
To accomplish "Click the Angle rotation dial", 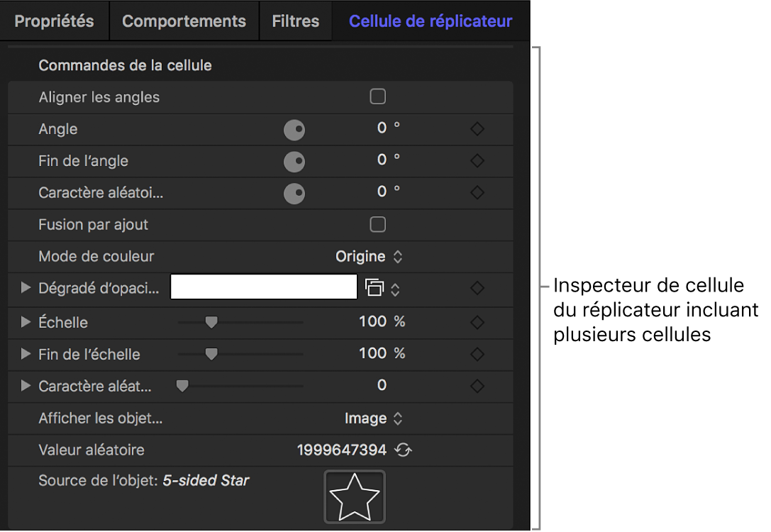I will tap(294, 130).
